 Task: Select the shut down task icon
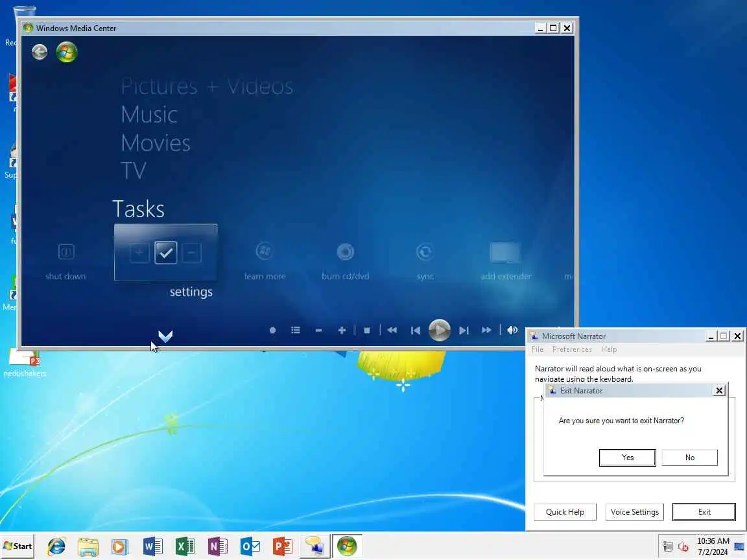[65, 252]
